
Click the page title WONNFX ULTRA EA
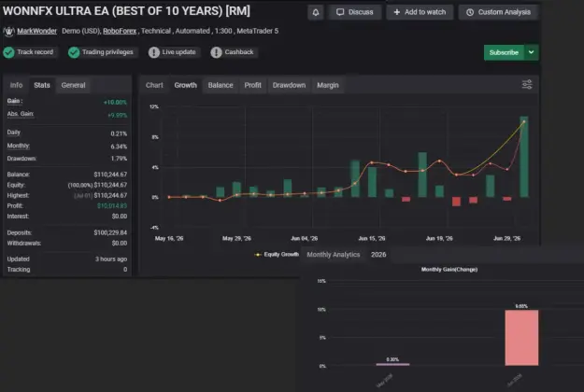(127, 11)
